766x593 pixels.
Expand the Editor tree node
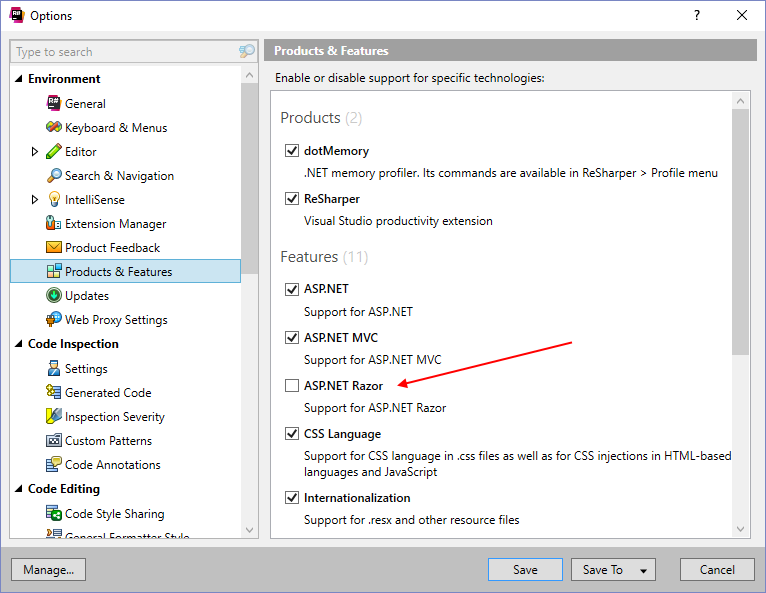point(35,151)
